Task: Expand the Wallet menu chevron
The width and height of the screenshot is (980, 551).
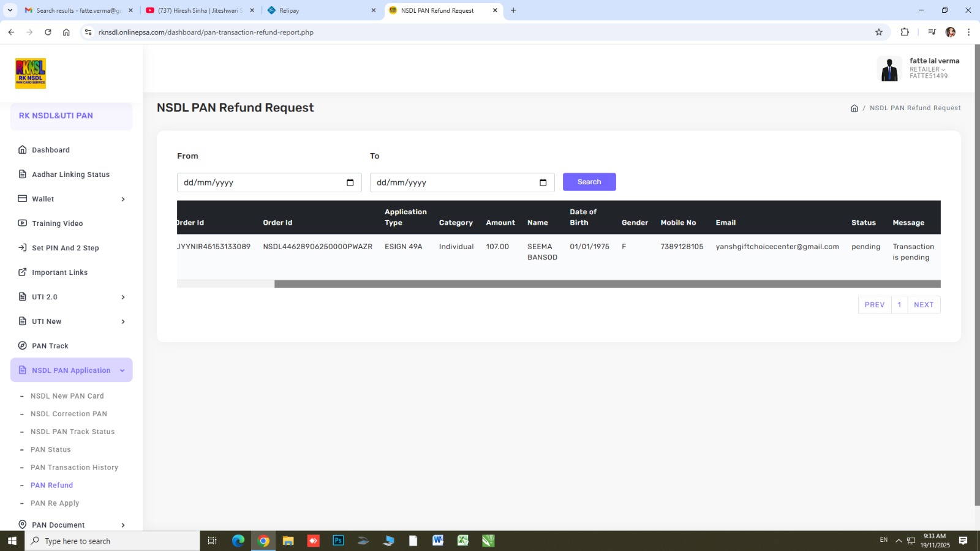Action: tap(123, 199)
